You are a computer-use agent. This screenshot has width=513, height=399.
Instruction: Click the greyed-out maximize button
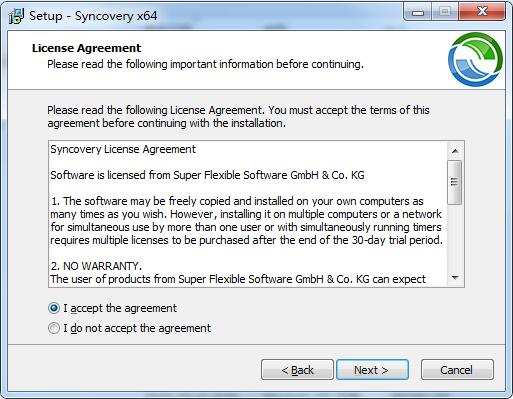coord(445,12)
